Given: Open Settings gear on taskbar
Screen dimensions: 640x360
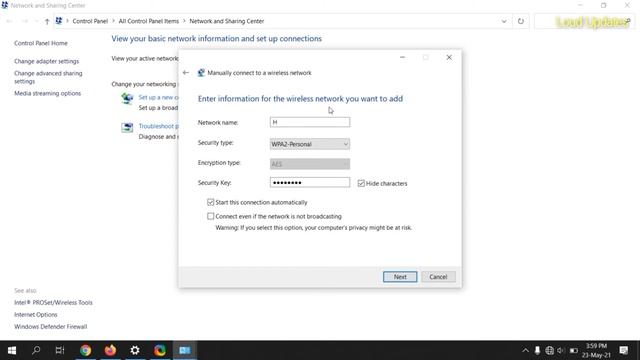Looking at the screenshot, I should [x=135, y=350].
